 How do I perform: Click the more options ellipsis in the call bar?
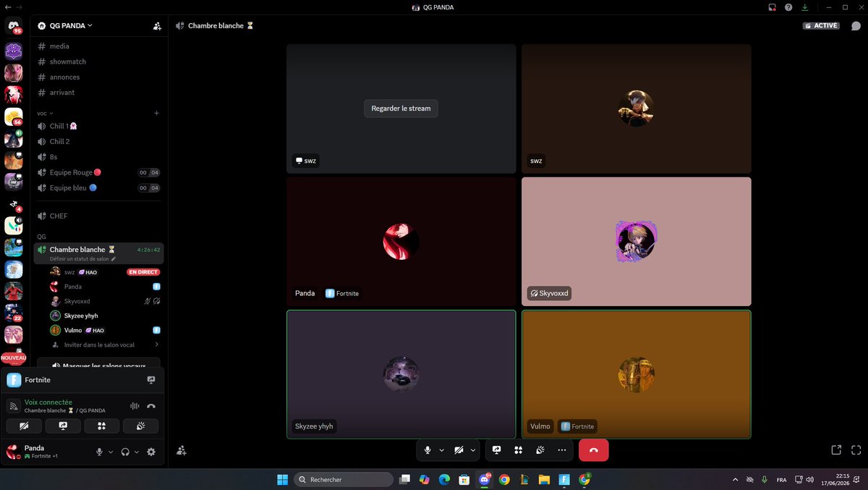[x=561, y=450]
